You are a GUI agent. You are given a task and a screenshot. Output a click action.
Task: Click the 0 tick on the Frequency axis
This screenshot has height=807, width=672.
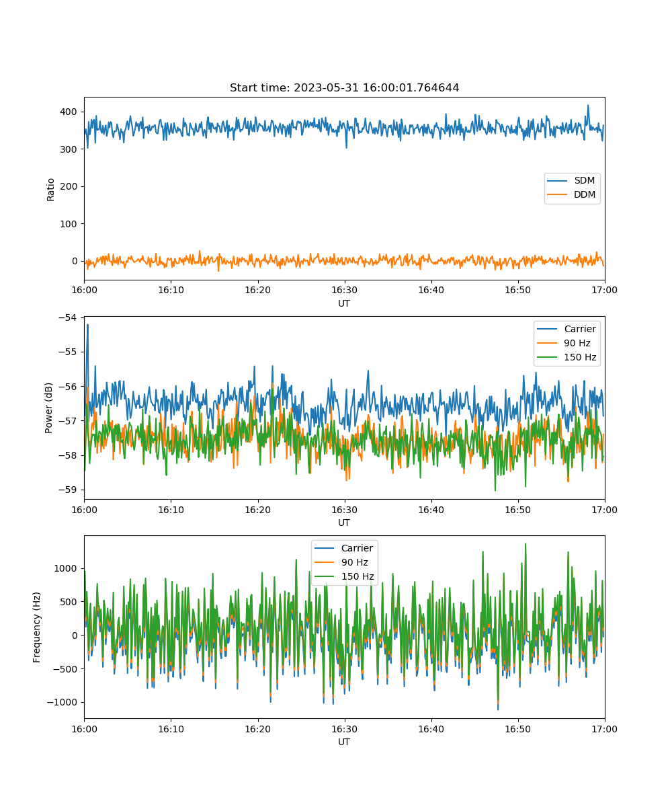(75, 635)
